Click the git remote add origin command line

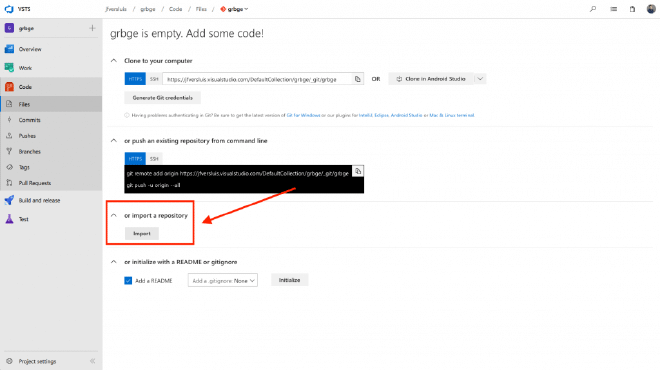238,173
